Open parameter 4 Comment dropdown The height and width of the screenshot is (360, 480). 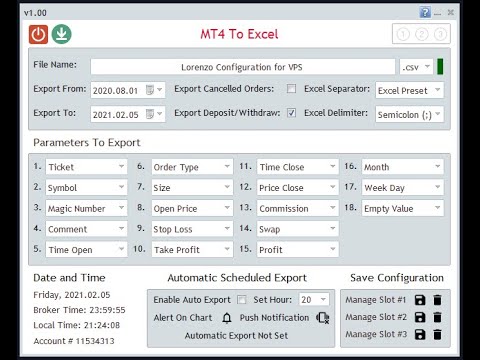[86, 229]
